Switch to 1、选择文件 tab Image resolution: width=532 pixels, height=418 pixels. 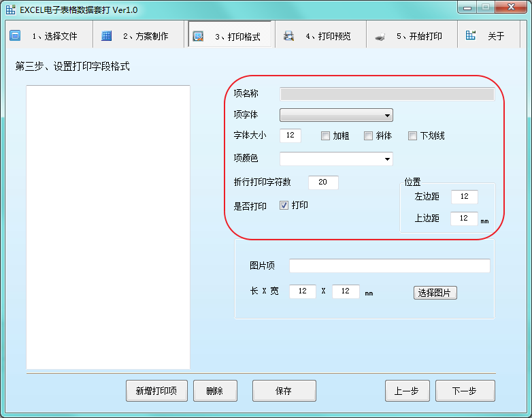[x=49, y=34]
